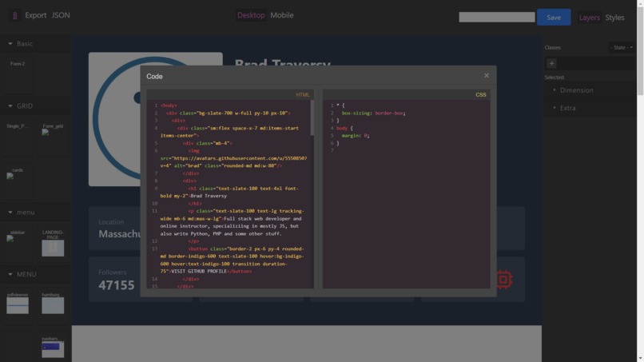
Task: Click the blue Save button
Action: pos(553,18)
